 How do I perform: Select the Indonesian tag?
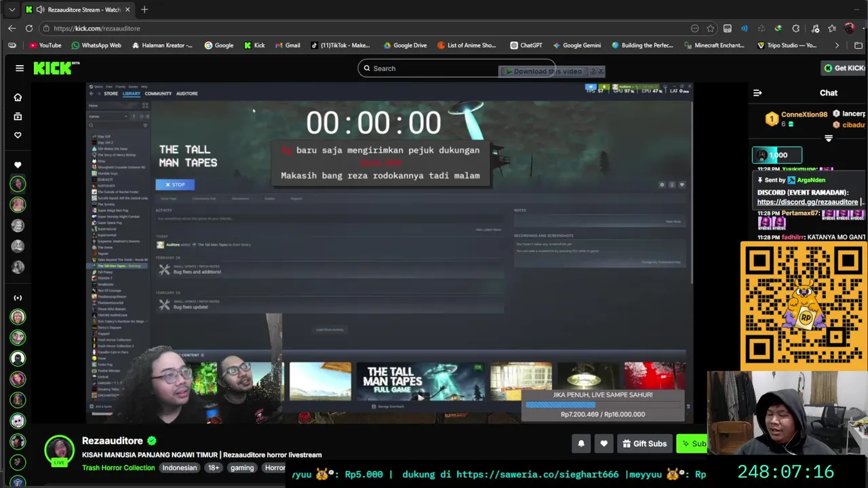click(179, 468)
